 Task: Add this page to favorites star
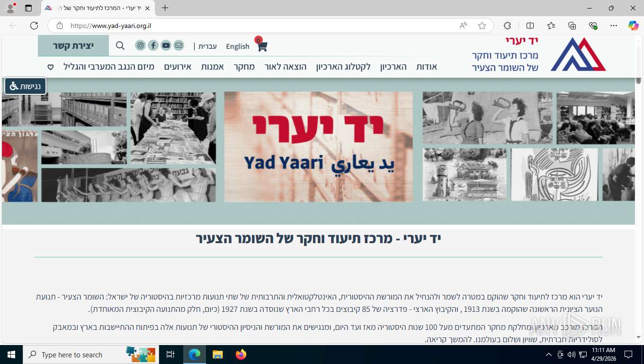point(482,26)
